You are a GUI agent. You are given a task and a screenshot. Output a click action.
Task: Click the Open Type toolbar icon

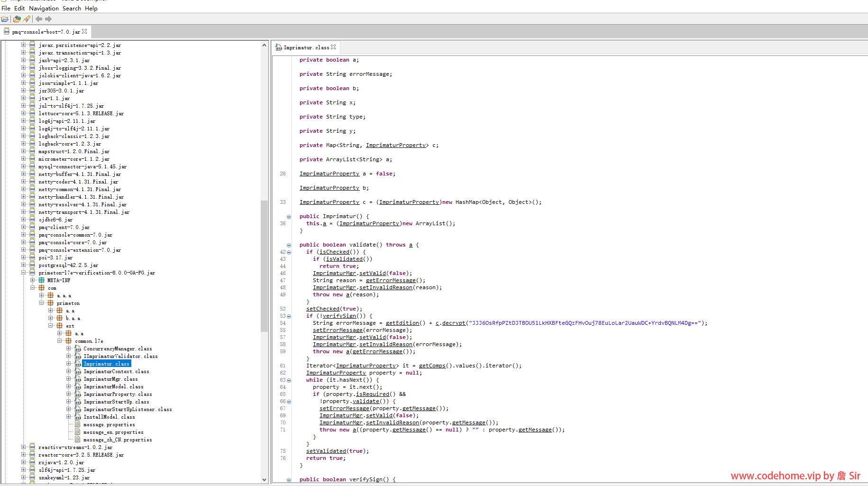pyautogui.click(x=17, y=19)
